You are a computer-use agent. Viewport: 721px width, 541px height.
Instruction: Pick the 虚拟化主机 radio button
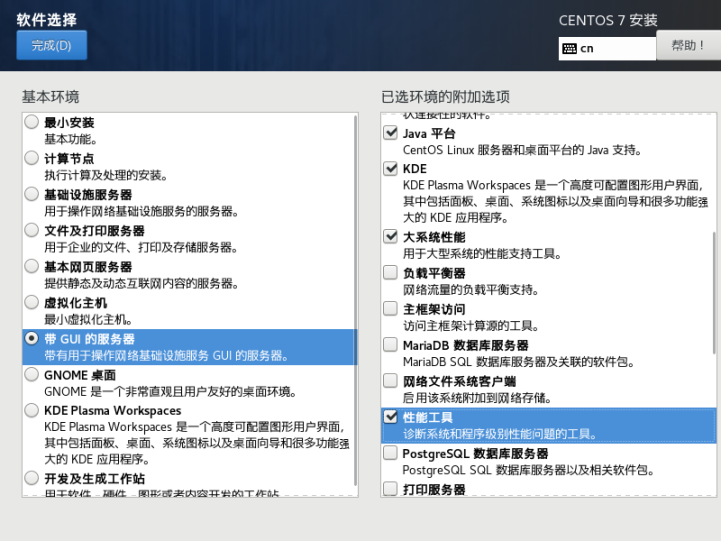point(31,302)
